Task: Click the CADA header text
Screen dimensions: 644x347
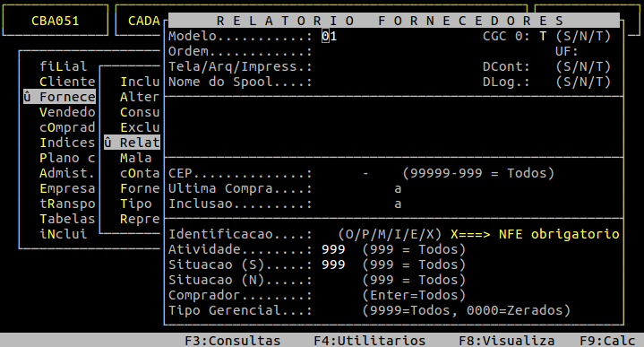Action: [143, 21]
